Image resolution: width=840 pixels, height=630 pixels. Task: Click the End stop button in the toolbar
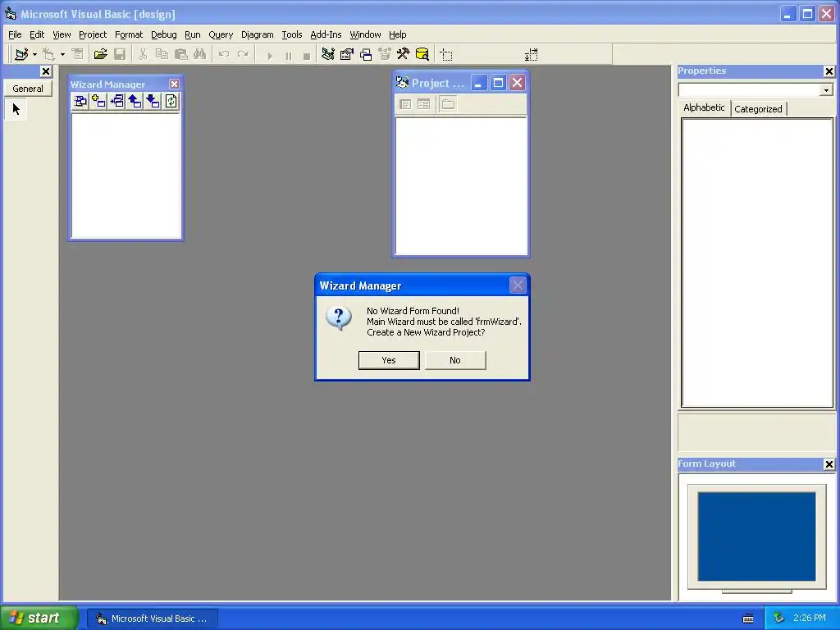click(307, 55)
